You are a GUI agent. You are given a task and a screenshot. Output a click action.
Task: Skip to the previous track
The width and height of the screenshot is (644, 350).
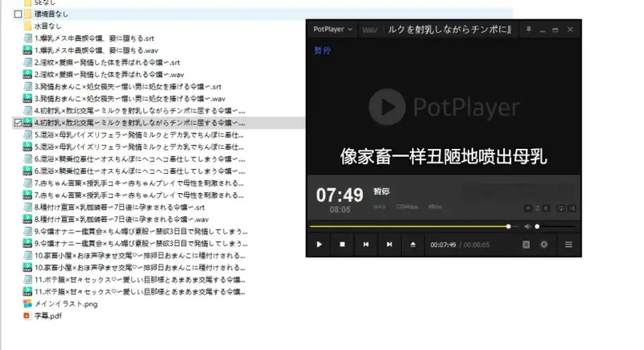point(366,245)
